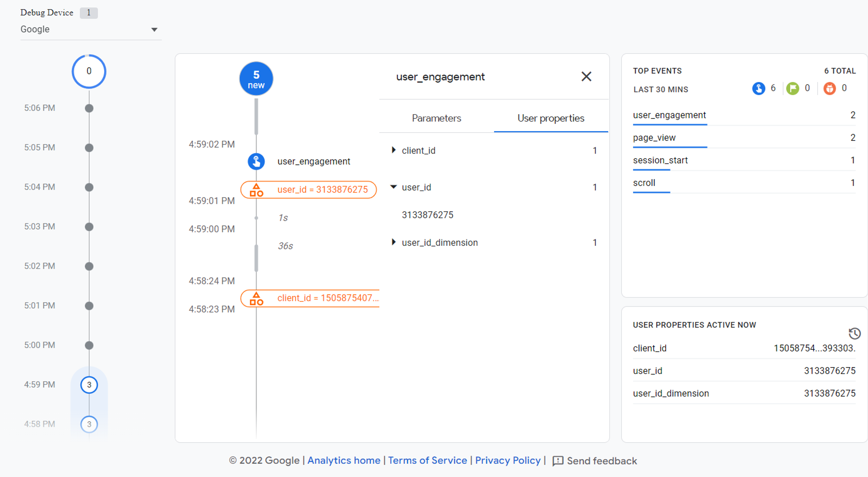Image resolution: width=868 pixels, height=477 pixels.
Task: Open the Privacy Policy link
Action: point(508,460)
